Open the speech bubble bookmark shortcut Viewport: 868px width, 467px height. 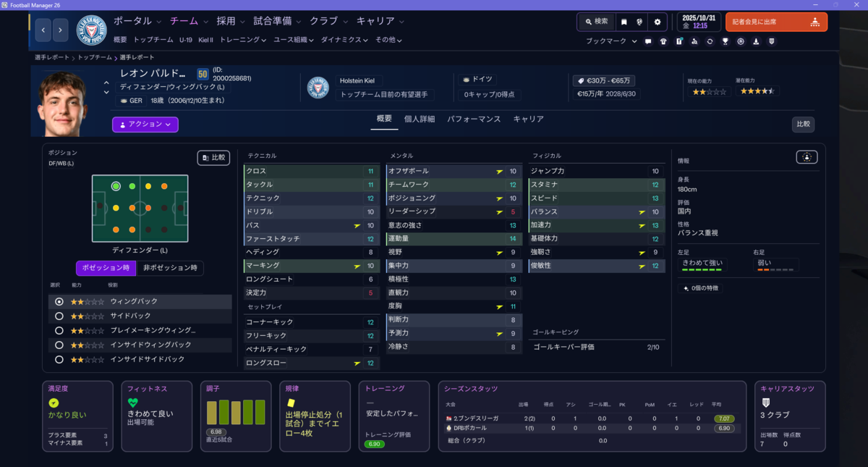(x=648, y=41)
